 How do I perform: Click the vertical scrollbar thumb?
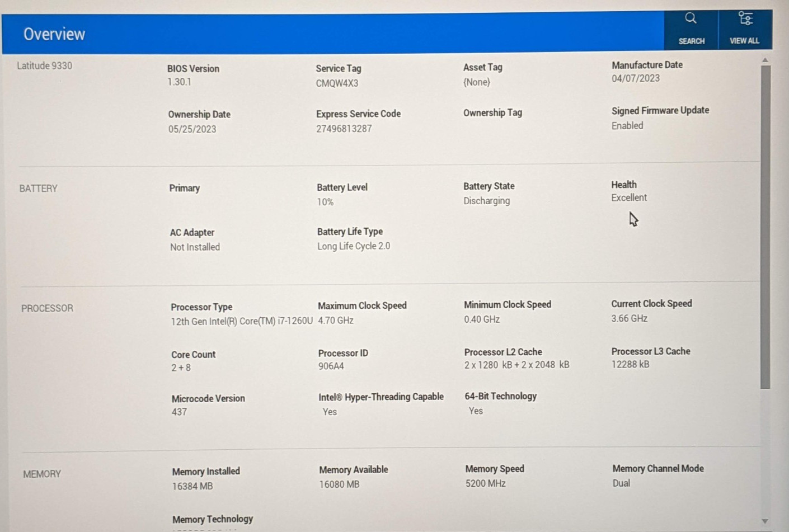click(765, 227)
